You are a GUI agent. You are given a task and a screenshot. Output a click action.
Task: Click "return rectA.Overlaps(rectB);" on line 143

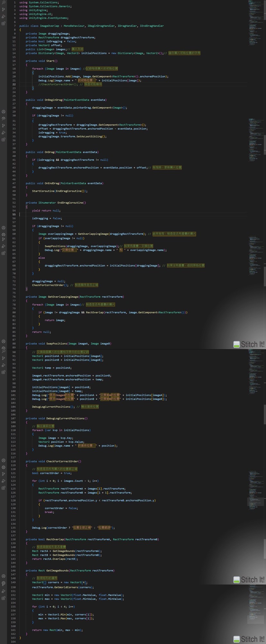(x=55, y=559)
